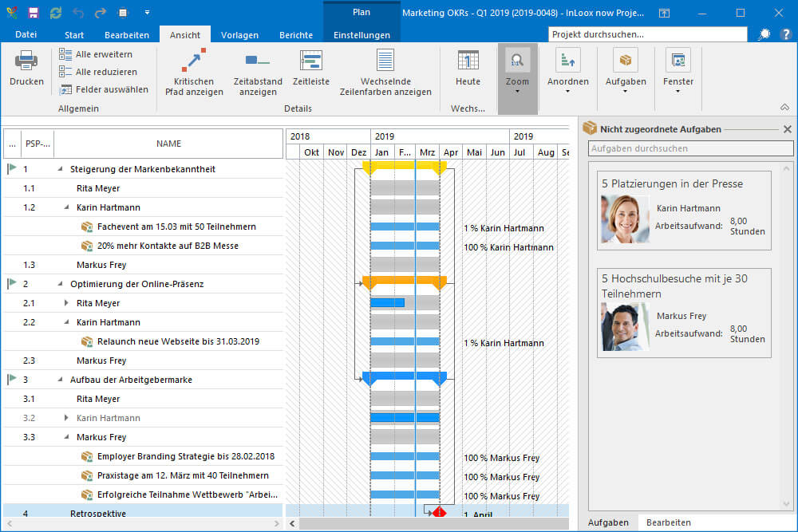Click the yellow summary bar of Steigerung
Image resolution: width=798 pixels, height=532 pixels.
pos(405,166)
